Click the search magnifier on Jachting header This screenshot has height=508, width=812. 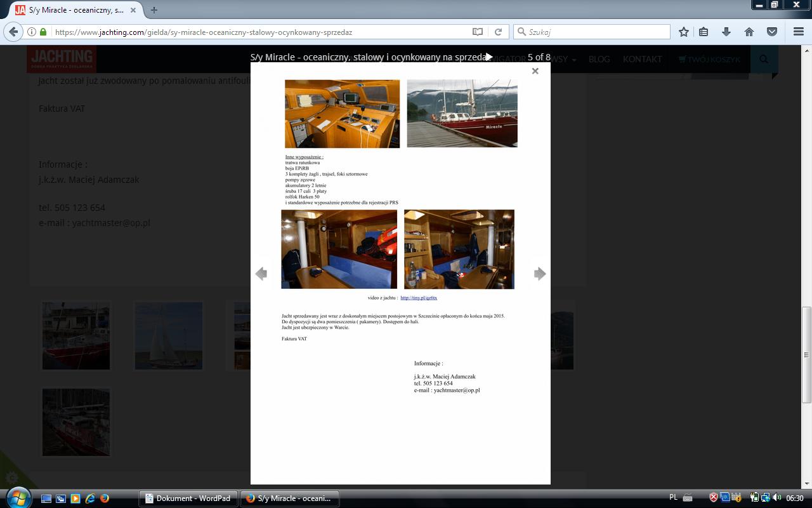pyautogui.click(x=764, y=59)
